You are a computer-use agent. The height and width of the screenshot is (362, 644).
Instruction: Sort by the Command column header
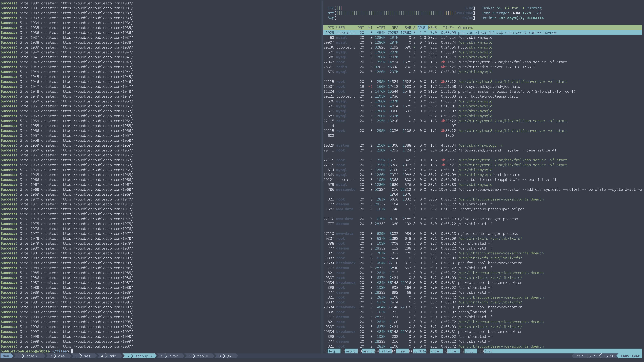pos(465,28)
